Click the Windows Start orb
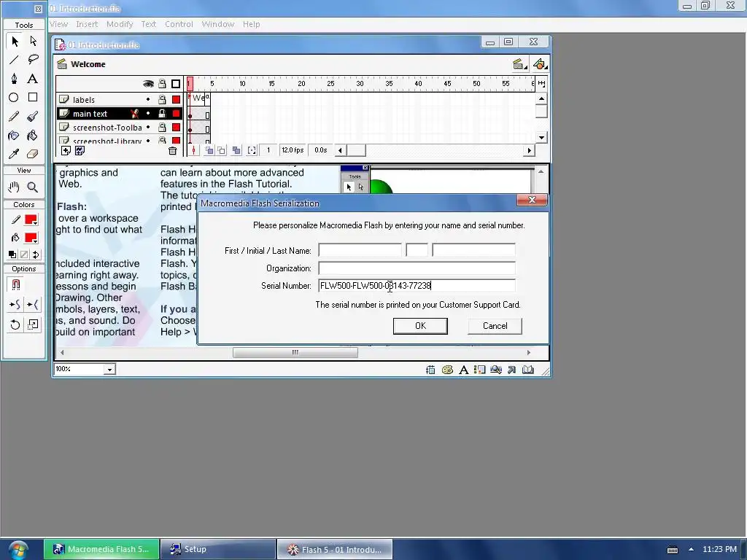747x560 pixels. (x=18, y=550)
